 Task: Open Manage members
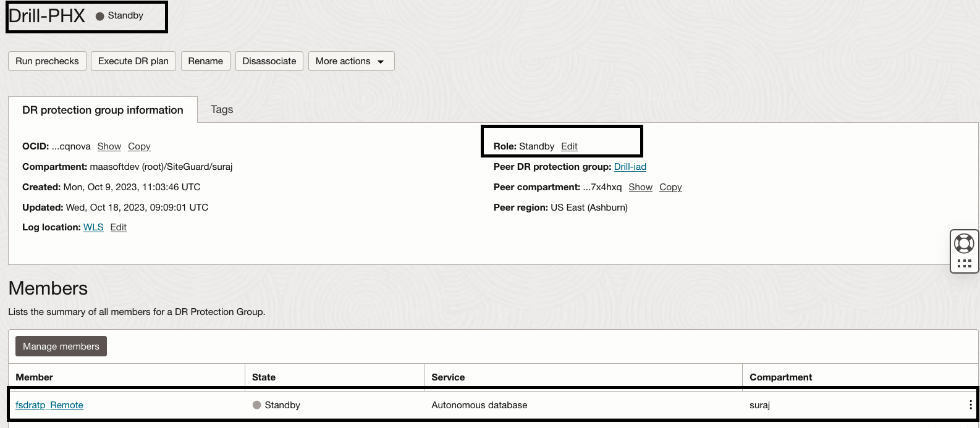point(61,346)
